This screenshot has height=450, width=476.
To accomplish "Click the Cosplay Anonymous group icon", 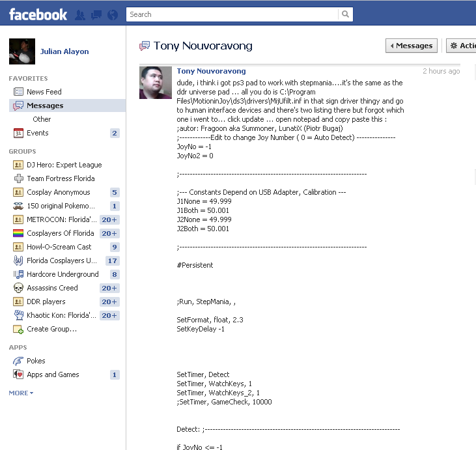I will click(18, 192).
